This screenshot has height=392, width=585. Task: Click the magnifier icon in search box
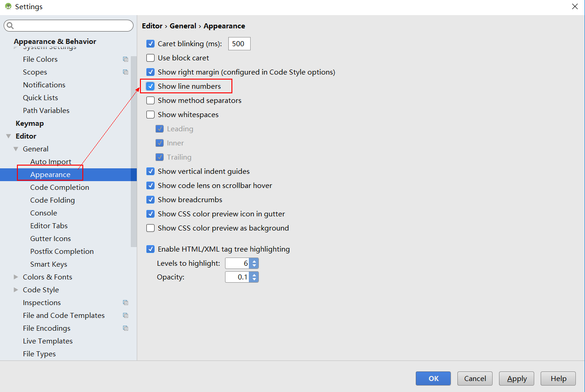pyautogui.click(x=10, y=26)
